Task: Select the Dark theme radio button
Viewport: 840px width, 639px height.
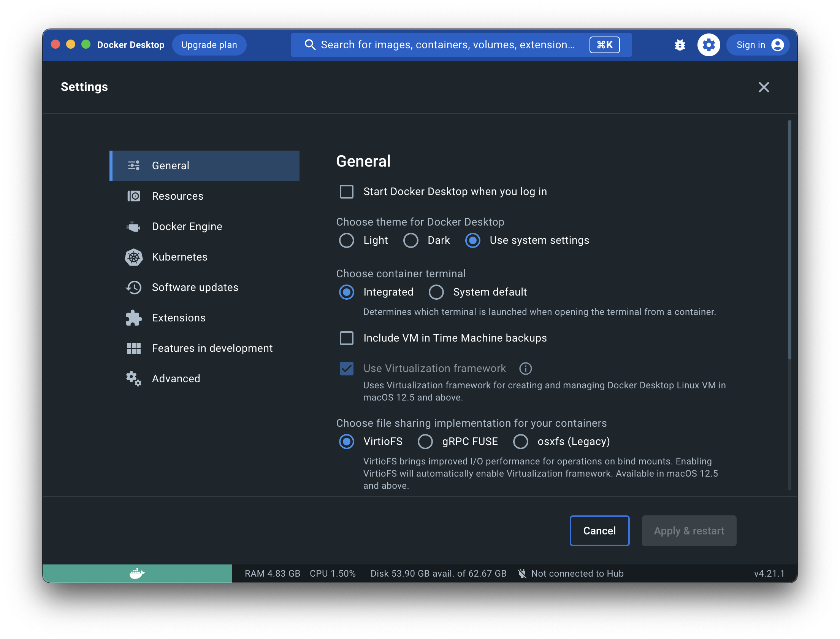Action: [411, 240]
